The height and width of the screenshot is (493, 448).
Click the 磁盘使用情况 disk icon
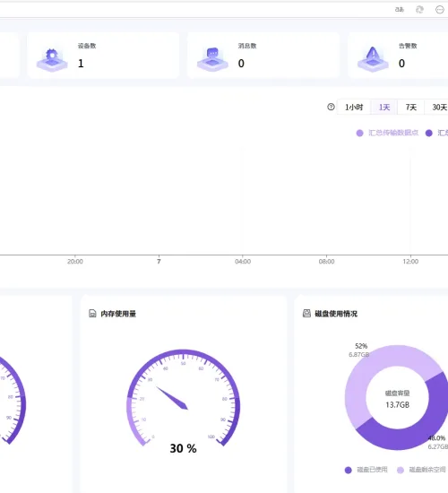[x=306, y=313]
